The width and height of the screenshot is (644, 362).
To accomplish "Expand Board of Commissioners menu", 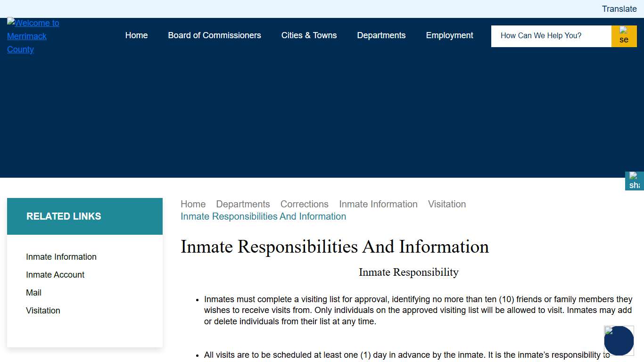I will 215,35.
